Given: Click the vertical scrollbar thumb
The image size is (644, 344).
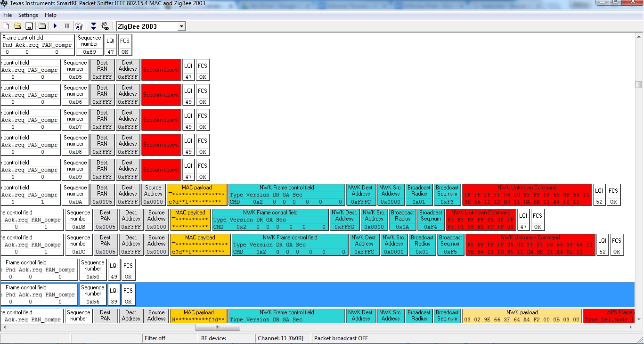Looking at the screenshot, I should point(639,84).
